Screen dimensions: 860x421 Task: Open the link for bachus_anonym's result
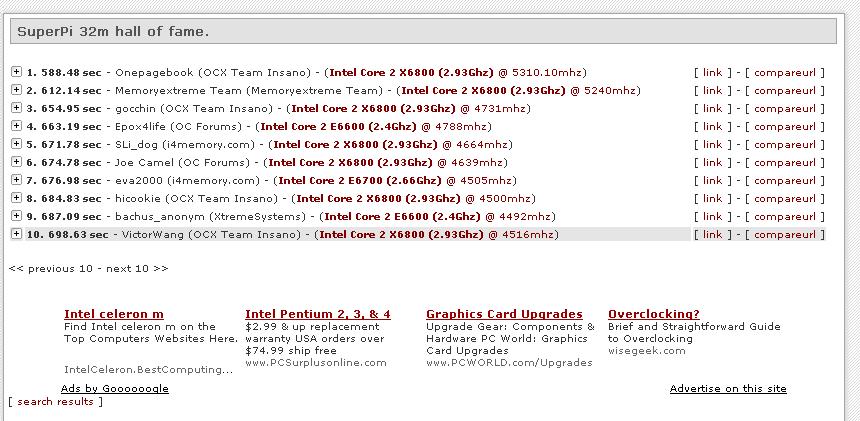pos(712,217)
